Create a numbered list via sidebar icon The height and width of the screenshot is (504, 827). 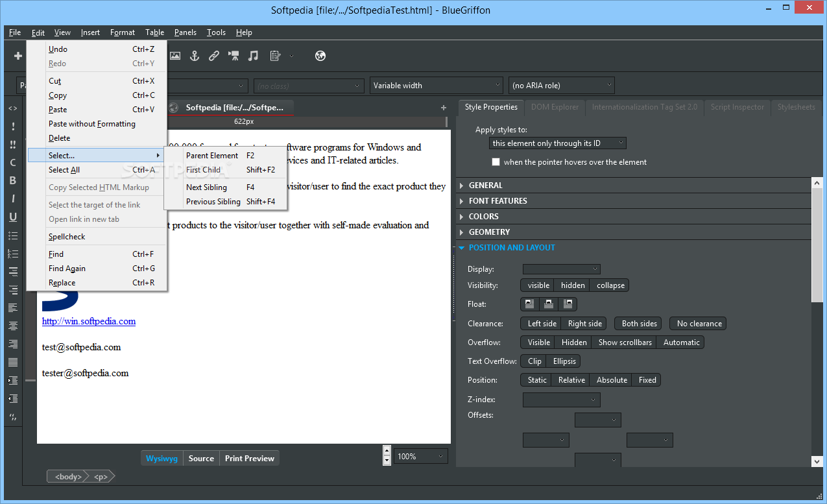13,254
